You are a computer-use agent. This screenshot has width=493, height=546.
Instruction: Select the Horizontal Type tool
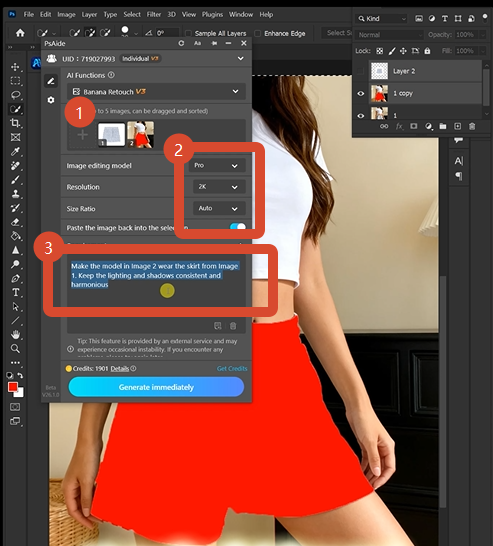15,292
